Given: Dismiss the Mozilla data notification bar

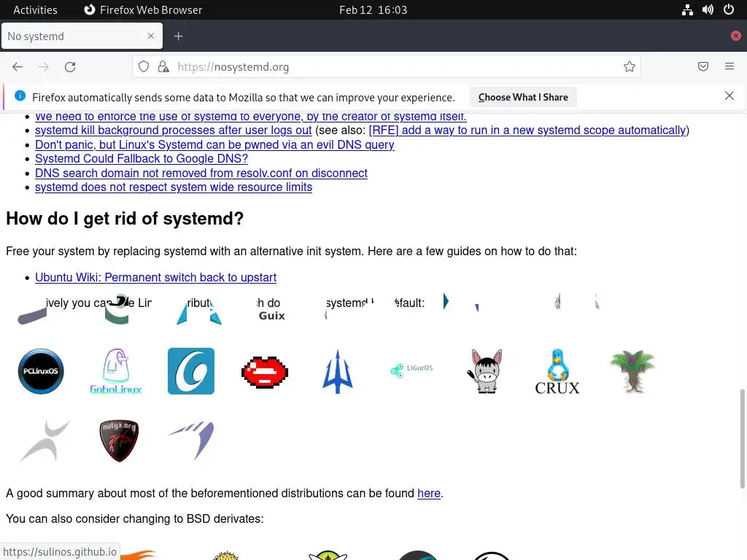Looking at the screenshot, I should [x=729, y=96].
